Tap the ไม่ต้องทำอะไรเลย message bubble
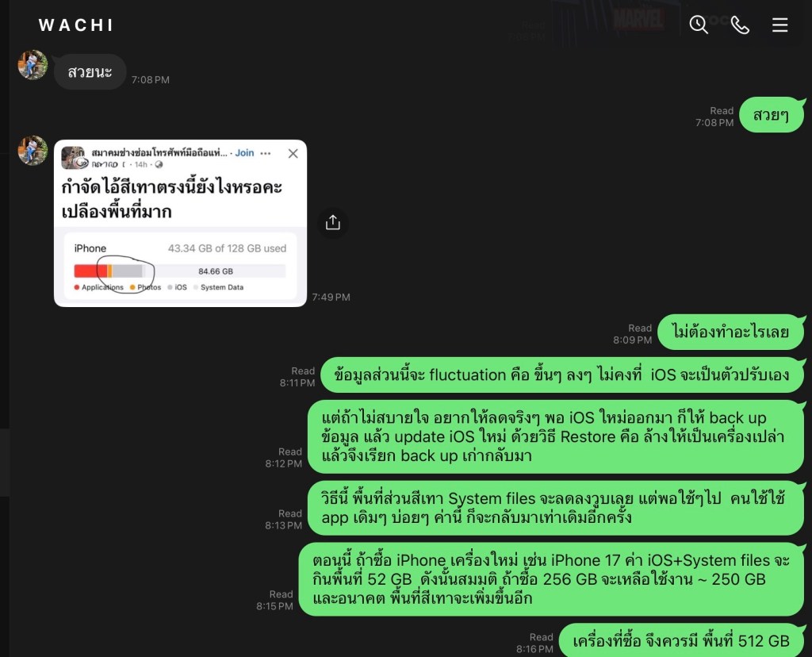The image size is (812, 657). tap(730, 332)
